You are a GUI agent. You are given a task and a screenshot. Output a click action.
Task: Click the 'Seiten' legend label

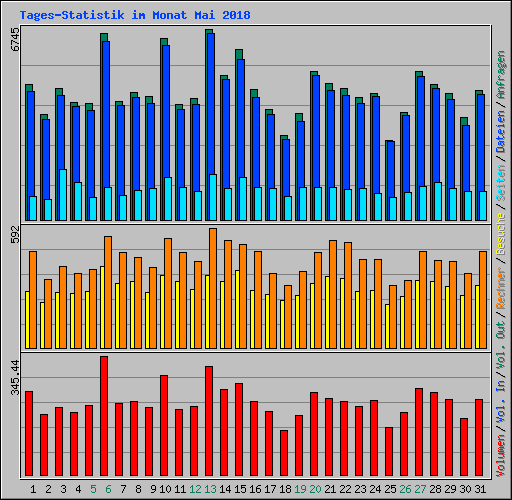click(501, 183)
